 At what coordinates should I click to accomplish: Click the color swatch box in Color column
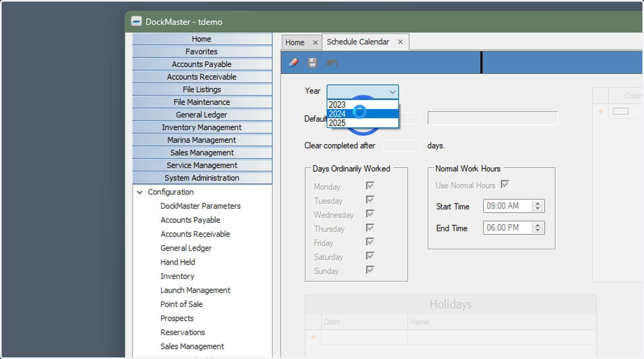(x=620, y=111)
